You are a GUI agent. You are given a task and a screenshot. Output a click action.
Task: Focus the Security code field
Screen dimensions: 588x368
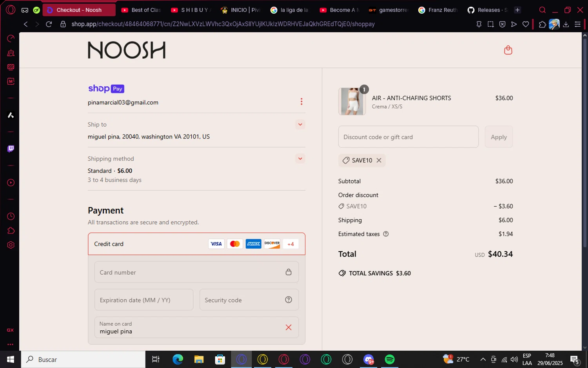249,300
